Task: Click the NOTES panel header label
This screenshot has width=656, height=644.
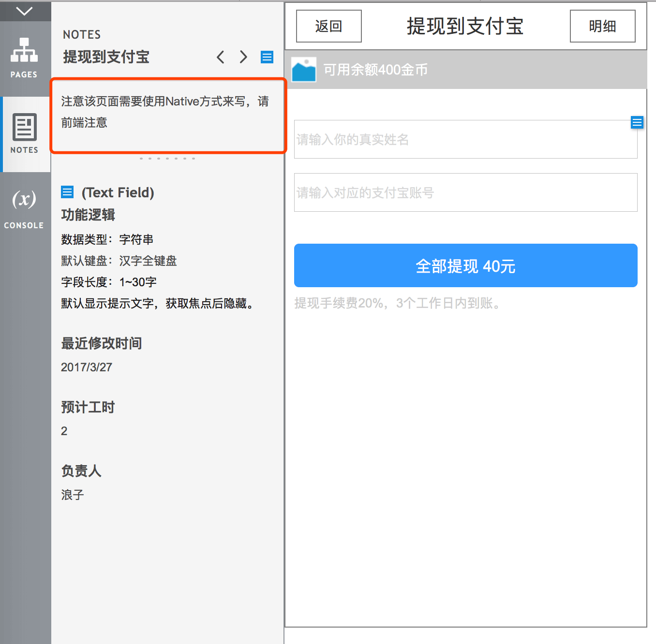Action: point(82,34)
